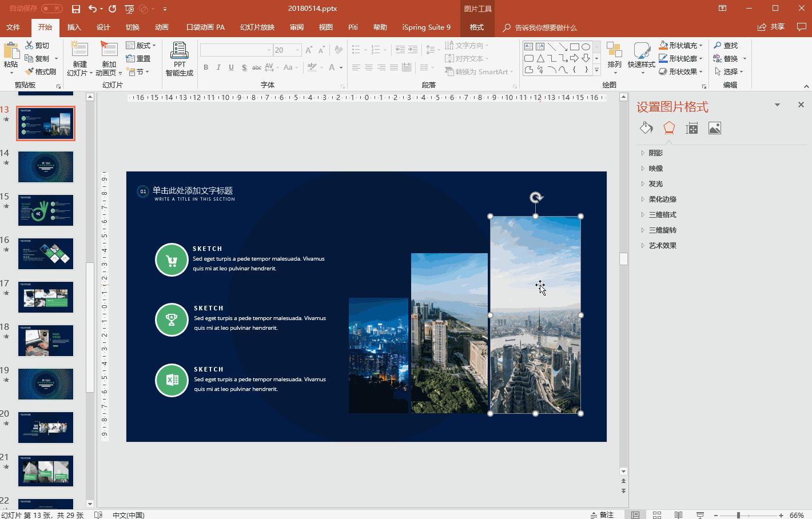
Task: Open the 动画 ribbon tab
Action: point(162,27)
